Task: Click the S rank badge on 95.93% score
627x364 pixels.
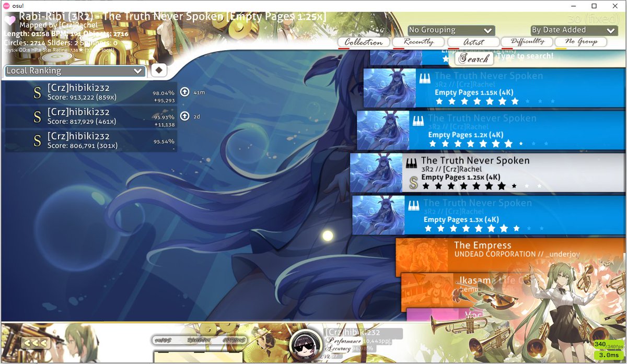Action: pos(37,117)
